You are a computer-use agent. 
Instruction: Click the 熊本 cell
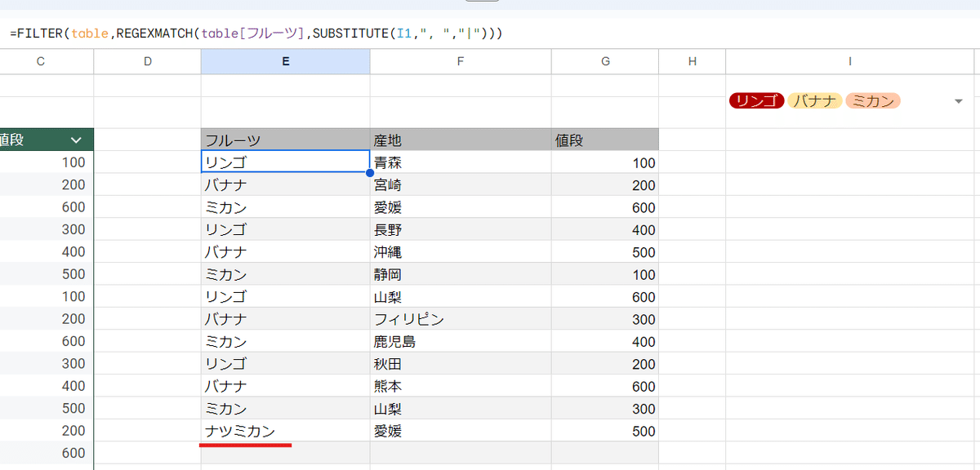[461, 386]
